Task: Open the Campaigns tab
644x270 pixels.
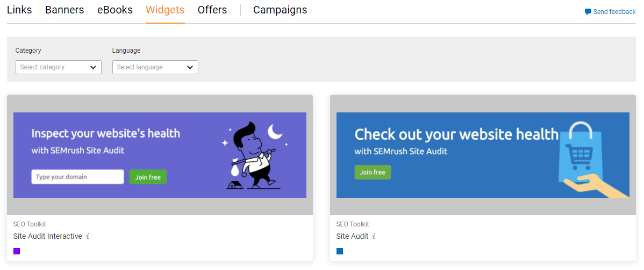Action: [x=280, y=10]
